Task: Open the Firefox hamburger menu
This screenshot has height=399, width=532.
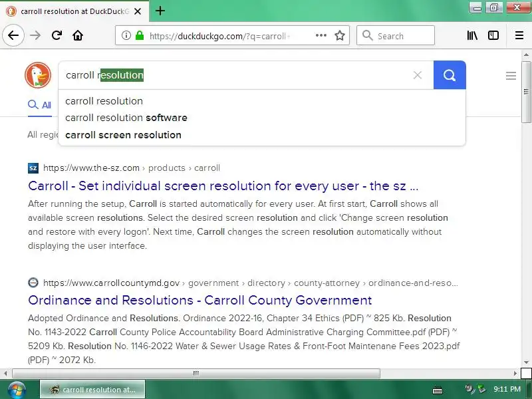Action: pos(519,35)
